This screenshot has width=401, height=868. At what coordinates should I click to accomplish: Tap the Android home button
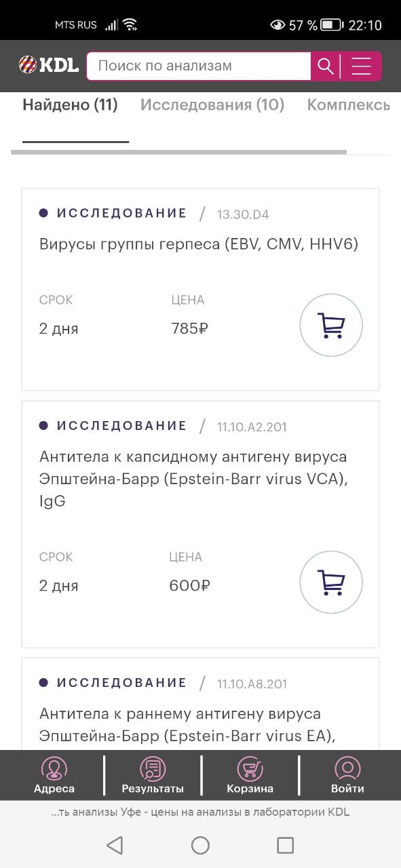click(200, 844)
